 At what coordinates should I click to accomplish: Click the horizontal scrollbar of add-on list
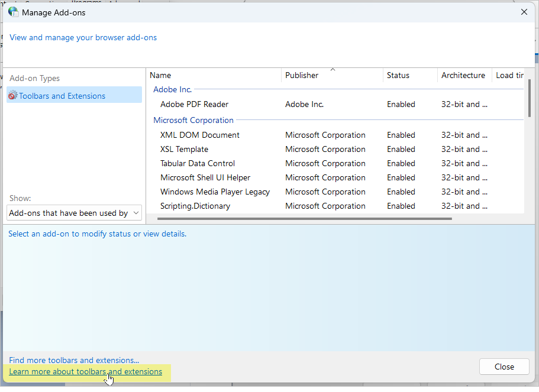(x=304, y=219)
